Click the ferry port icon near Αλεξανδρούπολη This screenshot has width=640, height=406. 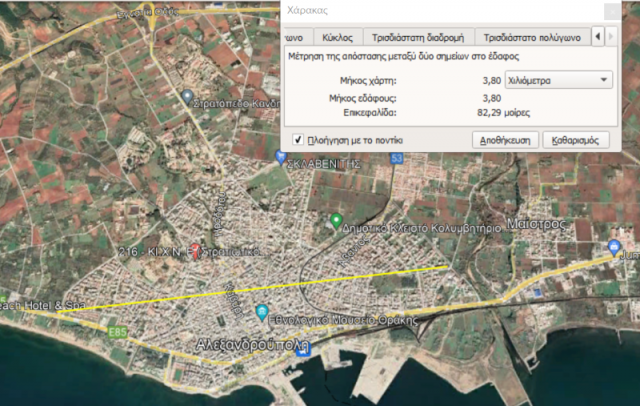304,349
